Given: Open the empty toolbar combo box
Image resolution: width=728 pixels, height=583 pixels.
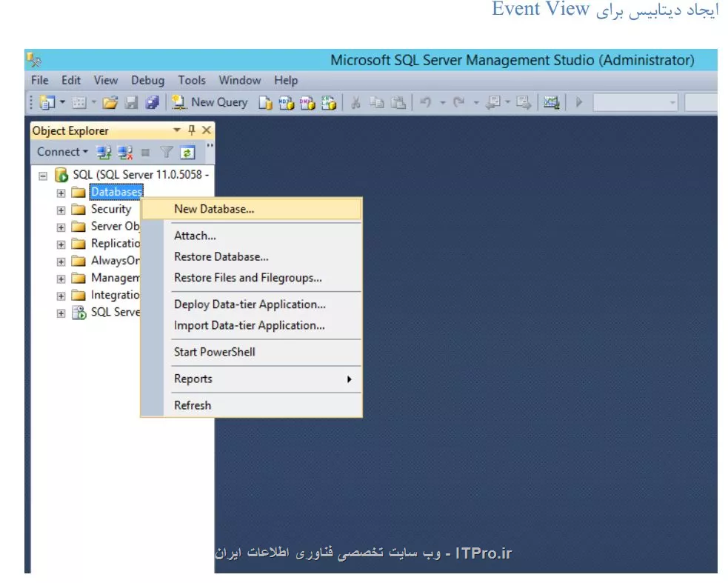Looking at the screenshot, I should 635,103.
